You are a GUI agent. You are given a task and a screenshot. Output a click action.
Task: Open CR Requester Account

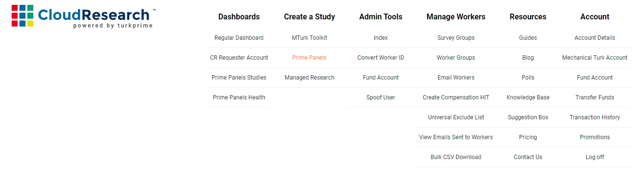(239, 58)
